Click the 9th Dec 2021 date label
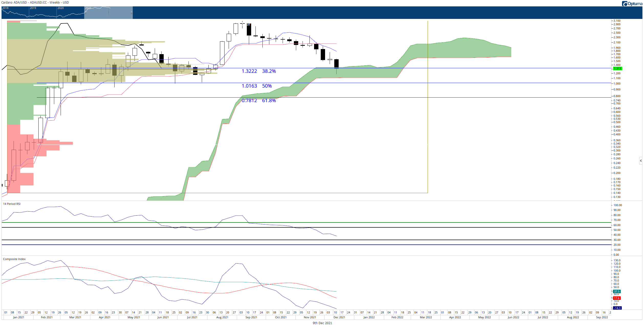This screenshot has height=328, width=644. 322,323
